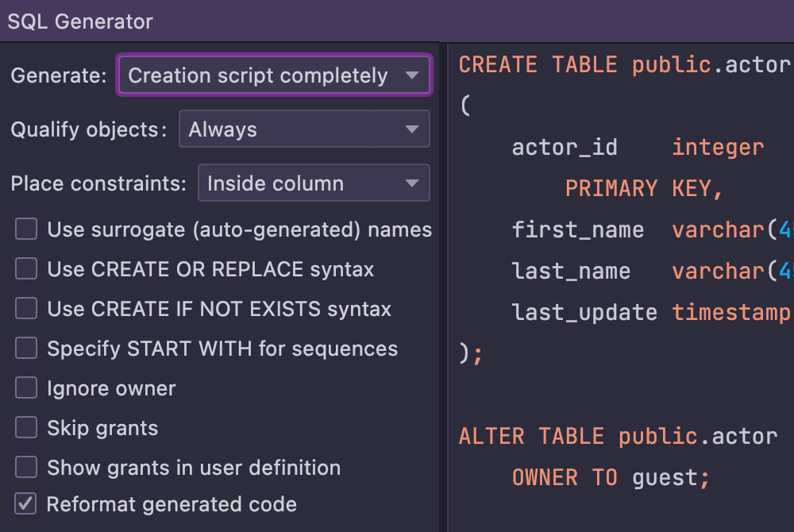The image size is (794, 532).
Task: Click the last_name column in the script
Action: coord(571,272)
